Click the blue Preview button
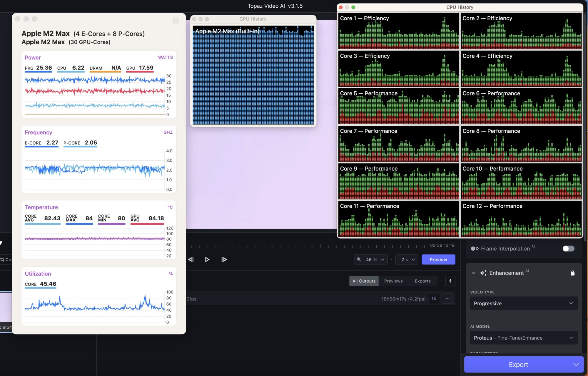This screenshot has width=588, height=376. [x=438, y=259]
